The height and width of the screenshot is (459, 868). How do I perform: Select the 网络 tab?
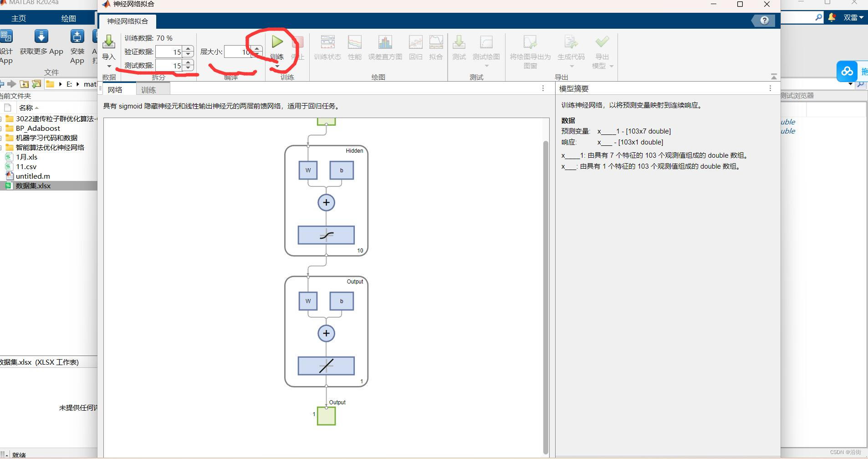pyautogui.click(x=116, y=89)
